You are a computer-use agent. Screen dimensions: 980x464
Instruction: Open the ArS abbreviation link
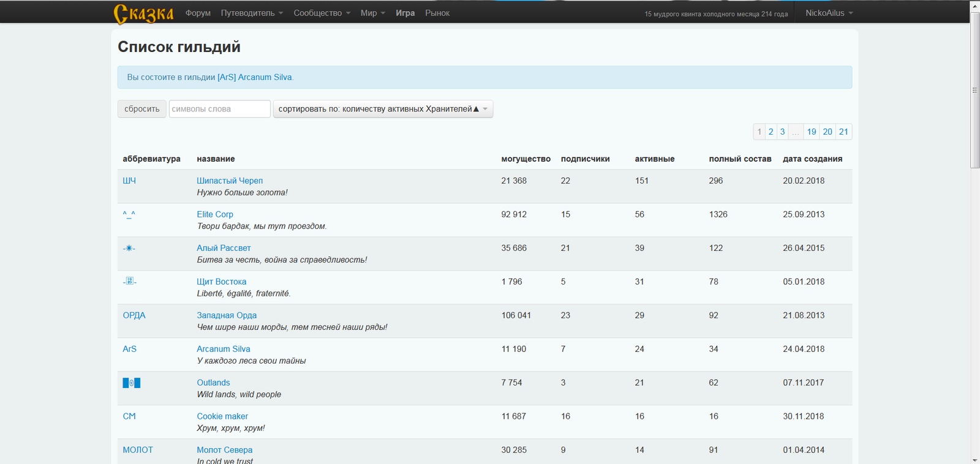130,349
